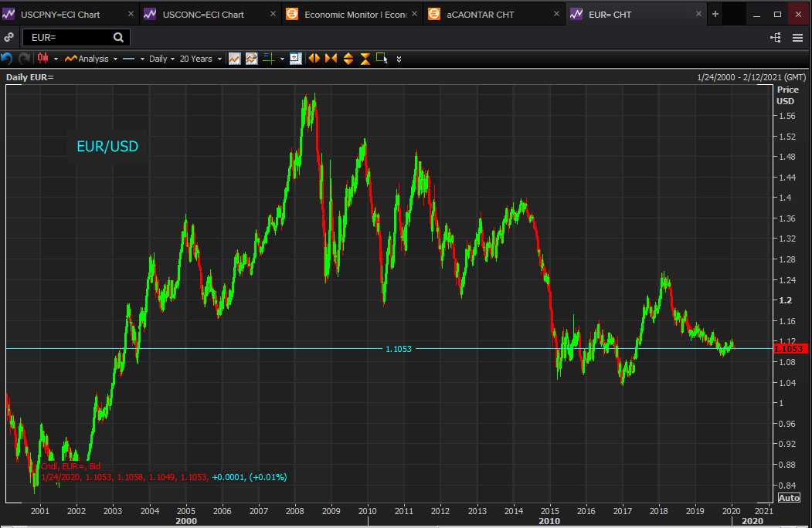Click the 1.56 price axis label
This screenshot has height=528, width=812.
pyautogui.click(x=787, y=116)
